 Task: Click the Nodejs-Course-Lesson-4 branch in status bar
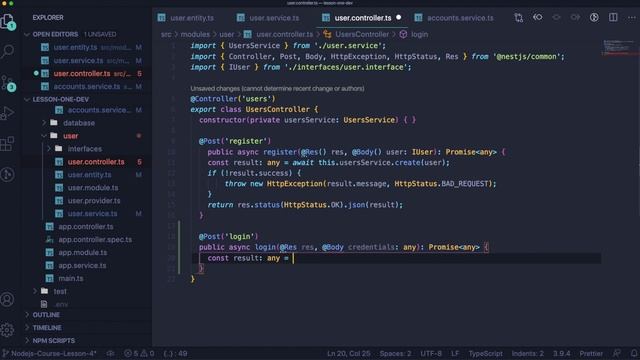point(50,353)
